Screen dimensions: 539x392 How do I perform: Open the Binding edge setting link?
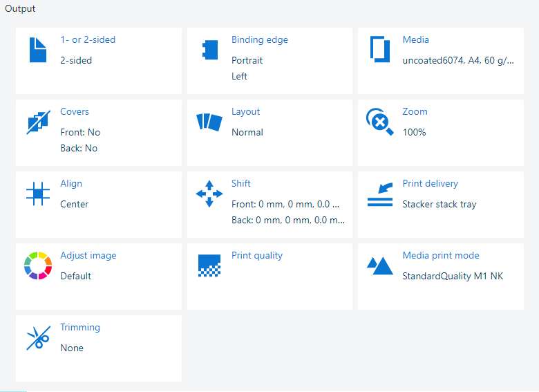(x=260, y=40)
